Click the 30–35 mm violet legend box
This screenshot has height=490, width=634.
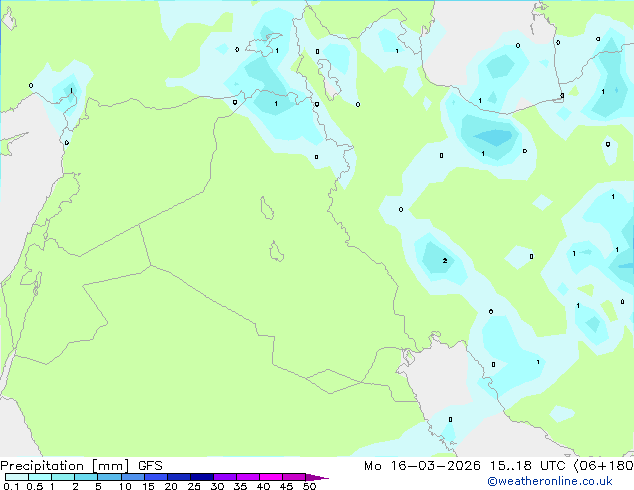225,477
